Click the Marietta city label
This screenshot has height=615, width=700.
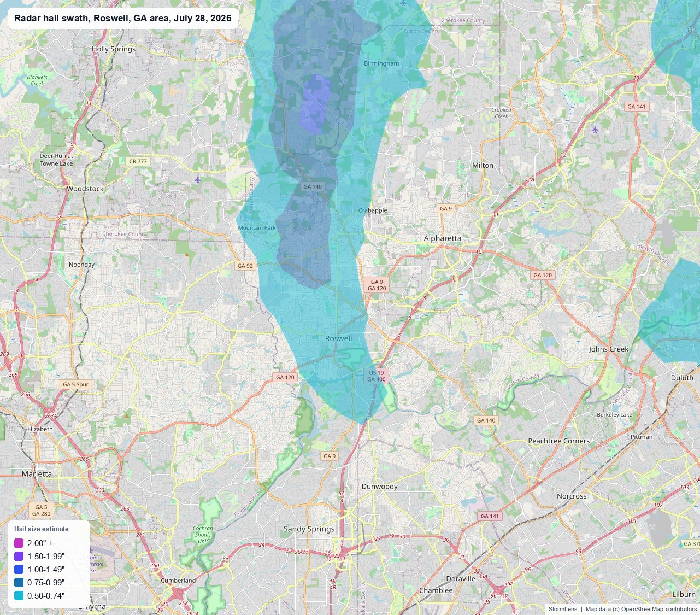coord(37,474)
